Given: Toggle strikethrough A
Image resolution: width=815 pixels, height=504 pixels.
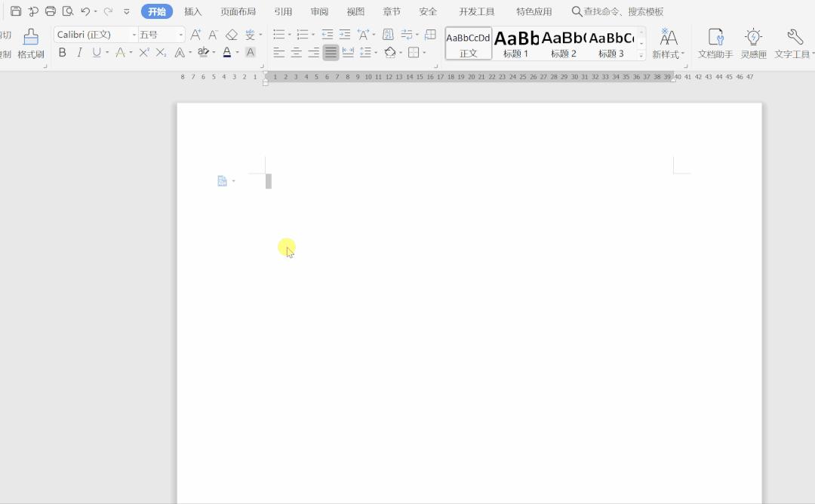Looking at the screenshot, I should click(120, 53).
